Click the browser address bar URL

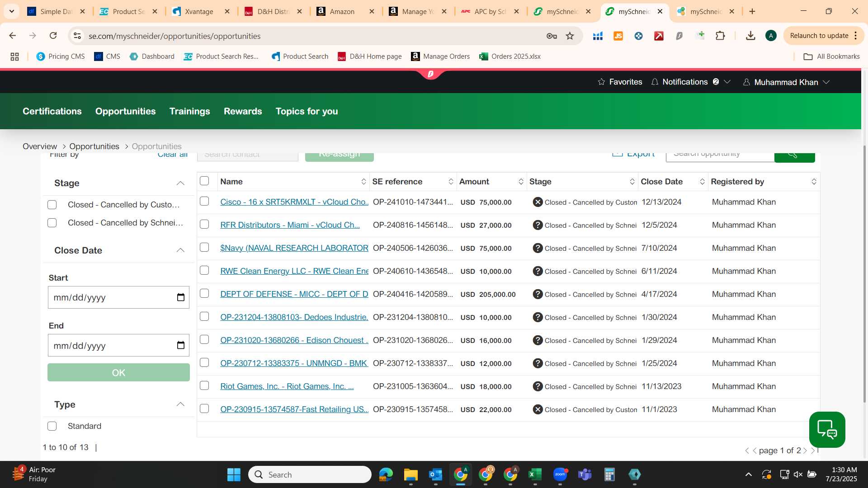point(175,36)
